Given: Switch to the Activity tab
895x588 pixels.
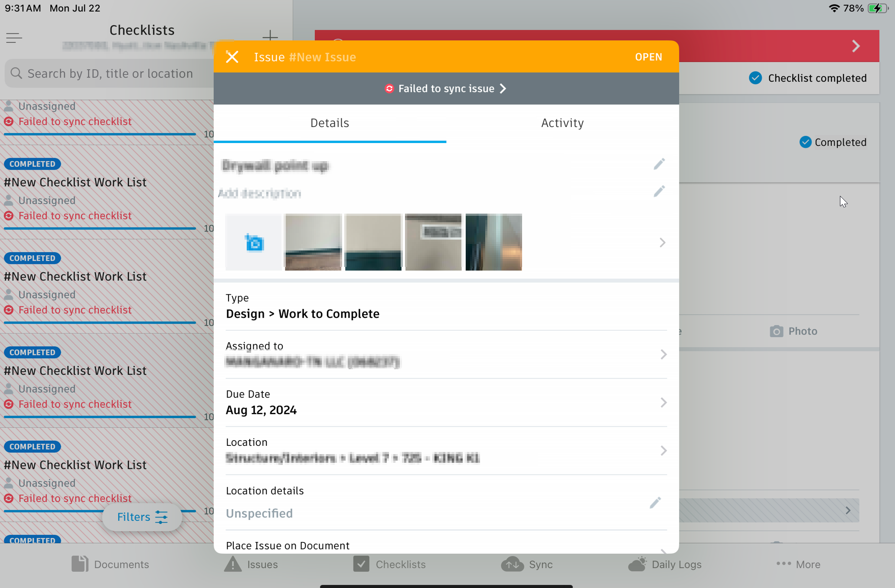Looking at the screenshot, I should (562, 123).
